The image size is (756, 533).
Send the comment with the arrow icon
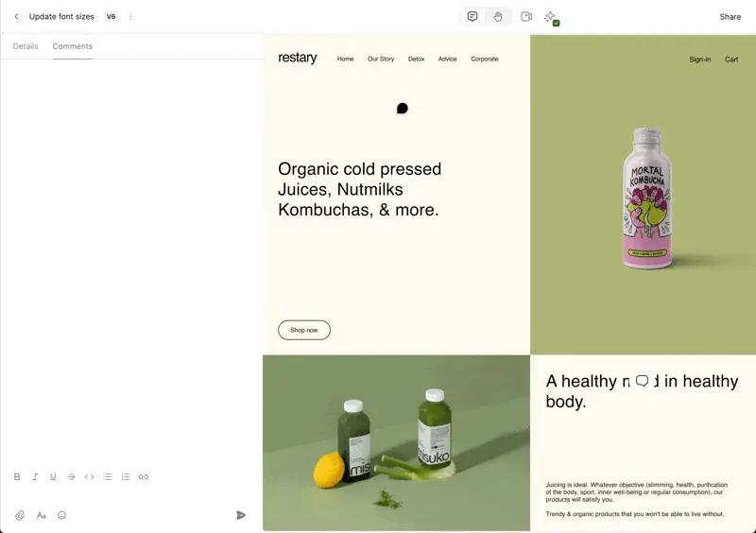coord(241,515)
